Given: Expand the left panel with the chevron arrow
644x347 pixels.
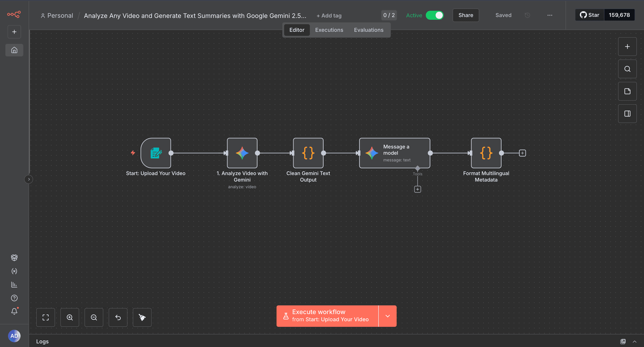Looking at the screenshot, I should point(29,179).
